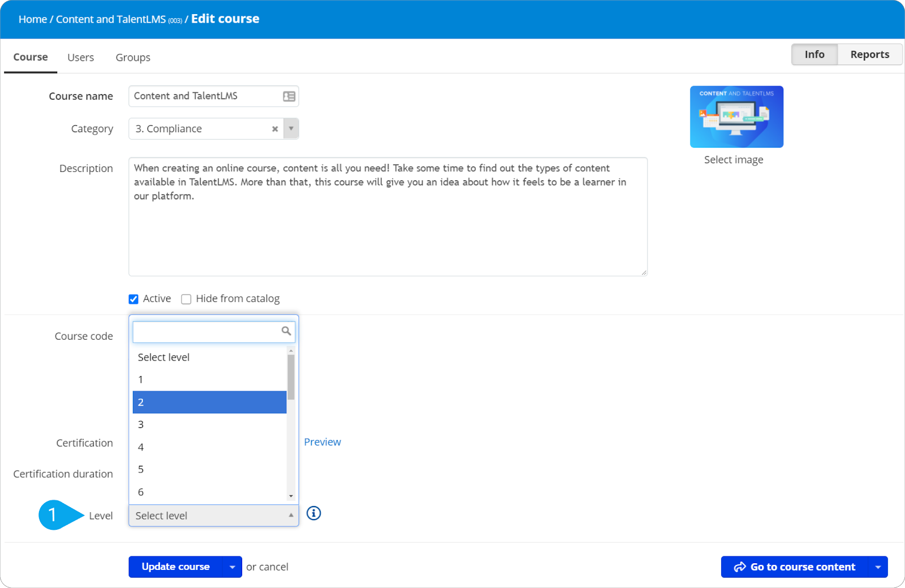Clear the Category selection with the x icon
Viewport: 905px width, 588px height.
[x=275, y=129]
